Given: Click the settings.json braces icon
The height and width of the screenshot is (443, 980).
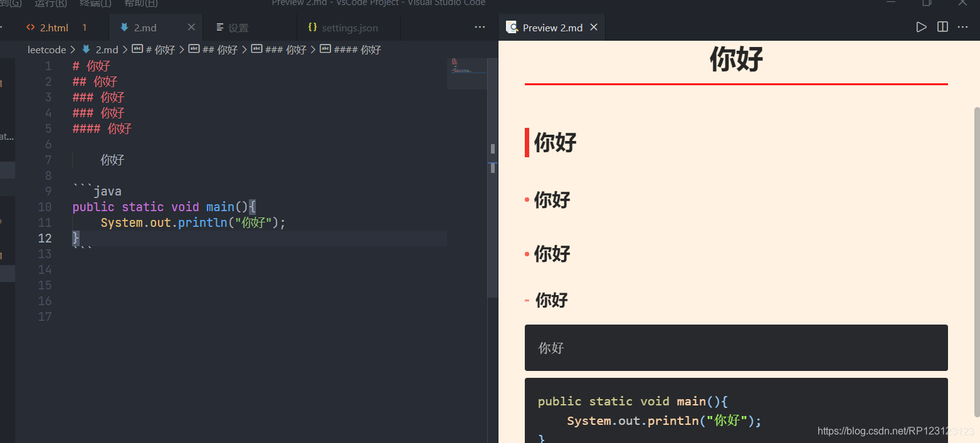Looking at the screenshot, I should click(312, 28).
